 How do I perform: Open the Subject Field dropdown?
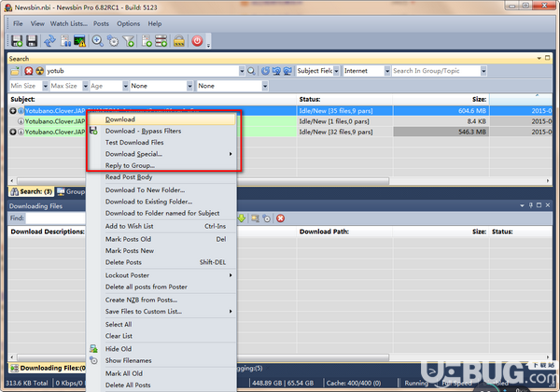[x=336, y=71]
